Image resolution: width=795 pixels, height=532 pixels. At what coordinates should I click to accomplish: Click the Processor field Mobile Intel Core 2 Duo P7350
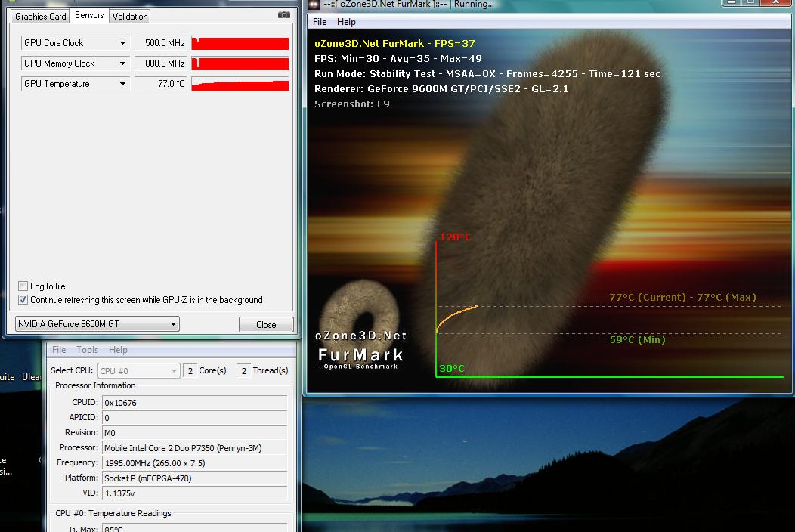(x=195, y=448)
